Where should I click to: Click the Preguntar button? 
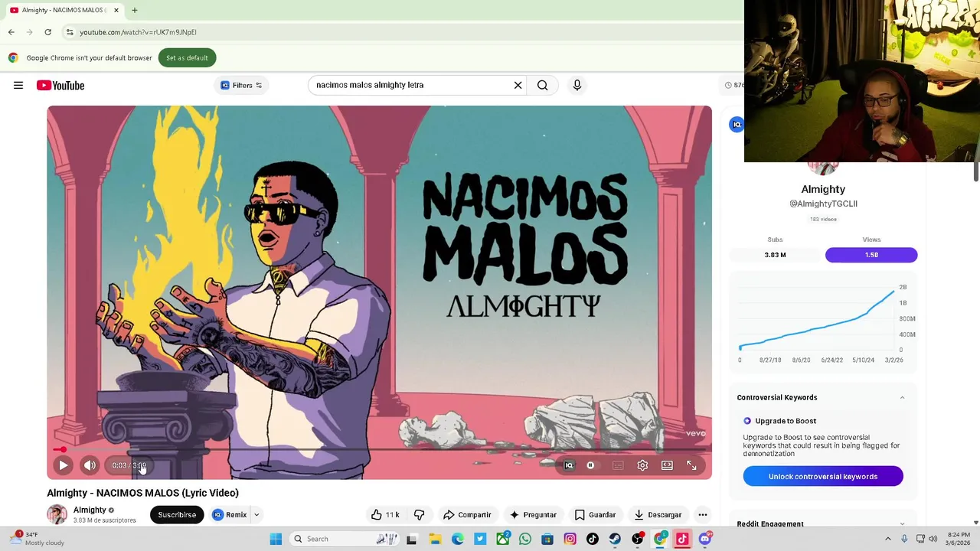pos(533,515)
